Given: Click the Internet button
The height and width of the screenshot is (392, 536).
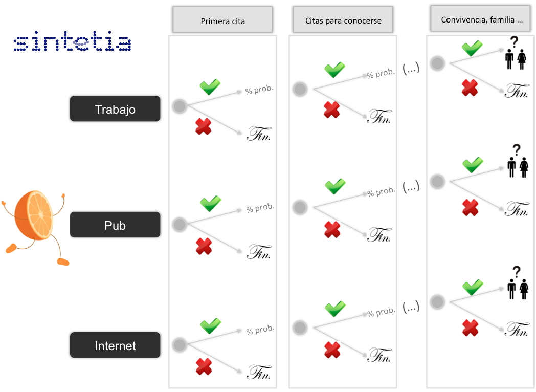Looking at the screenshot, I should (x=115, y=345).
